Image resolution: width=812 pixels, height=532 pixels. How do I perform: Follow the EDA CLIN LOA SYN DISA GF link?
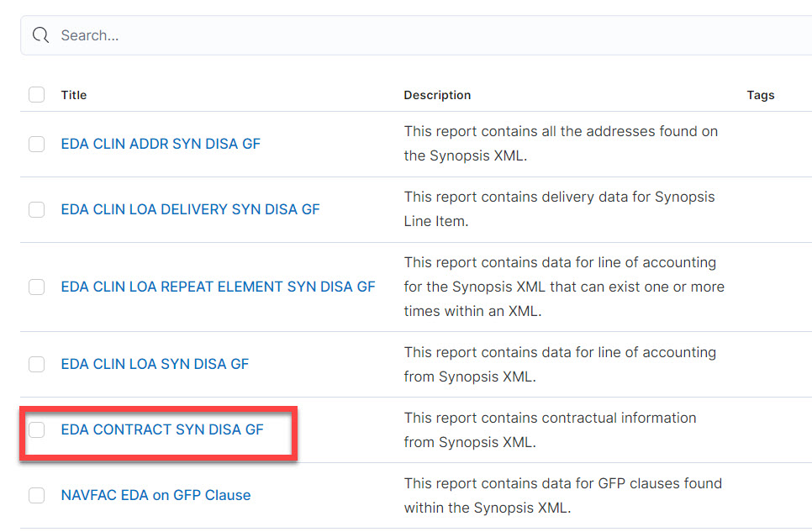[155, 364]
